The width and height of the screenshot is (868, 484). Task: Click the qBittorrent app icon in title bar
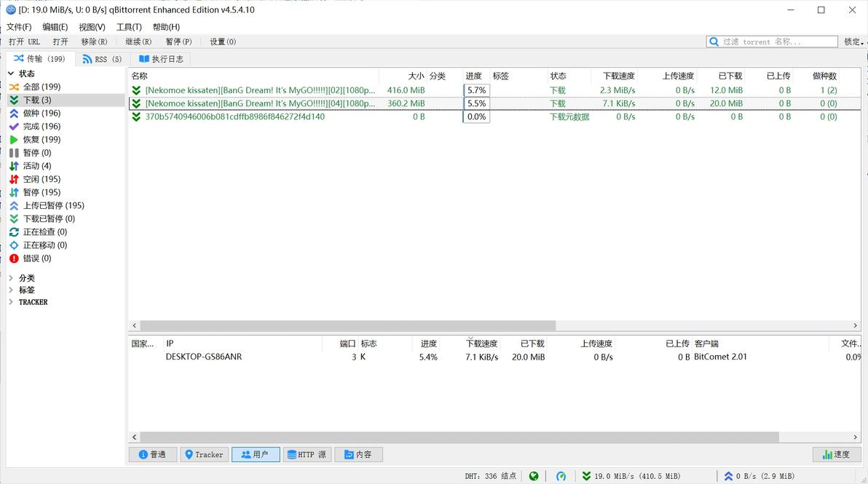click(x=10, y=10)
